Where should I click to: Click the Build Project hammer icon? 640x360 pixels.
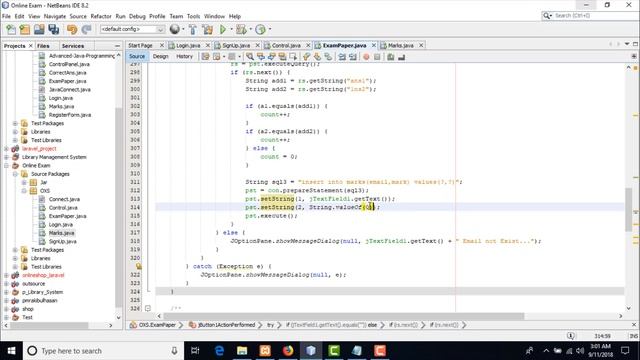point(193,29)
